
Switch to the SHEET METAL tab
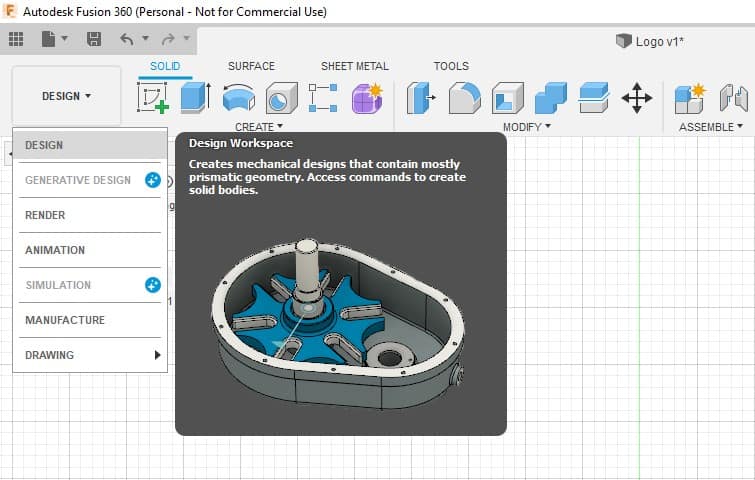355,66
